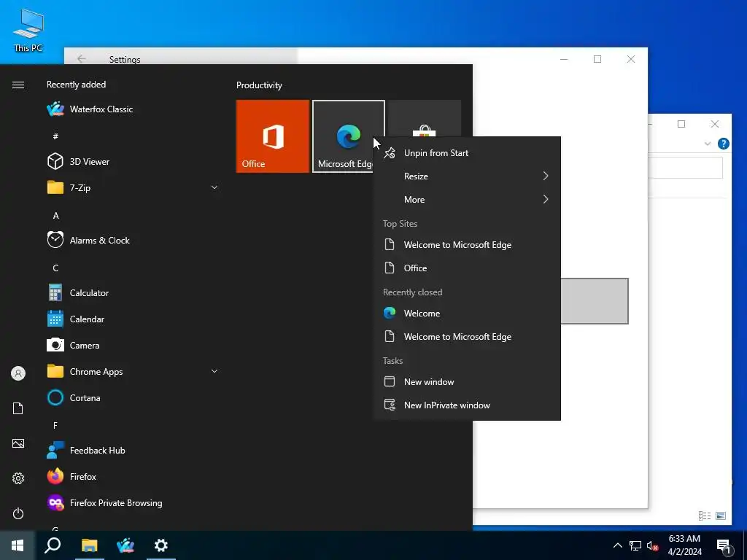
Task: Launch Firefox Private Browsing
Action: pos(133,503)
